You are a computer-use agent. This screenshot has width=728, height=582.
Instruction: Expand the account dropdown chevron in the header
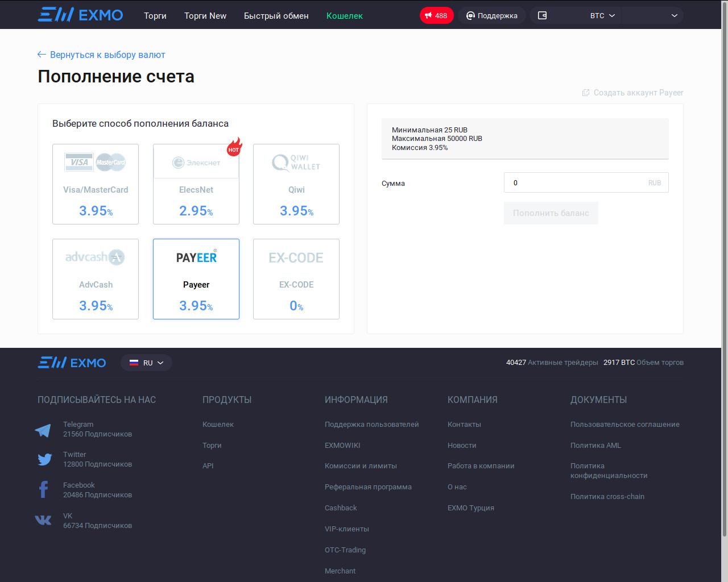(x=675, y=16)
